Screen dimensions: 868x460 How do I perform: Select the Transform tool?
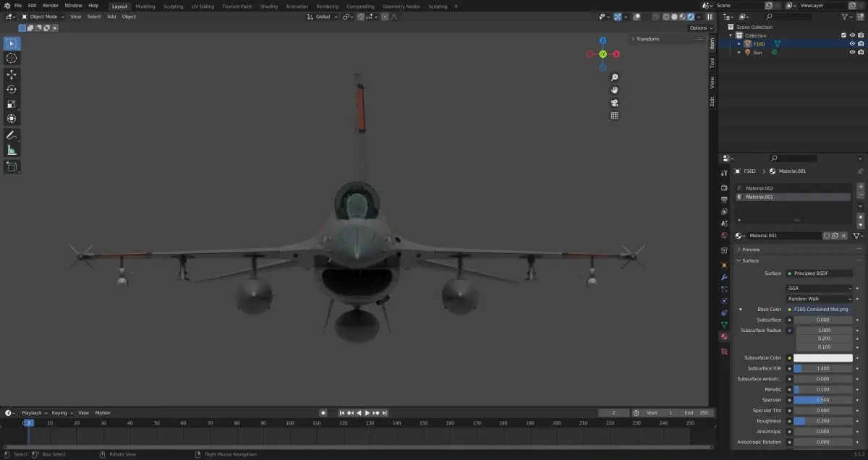pos(12,119)
